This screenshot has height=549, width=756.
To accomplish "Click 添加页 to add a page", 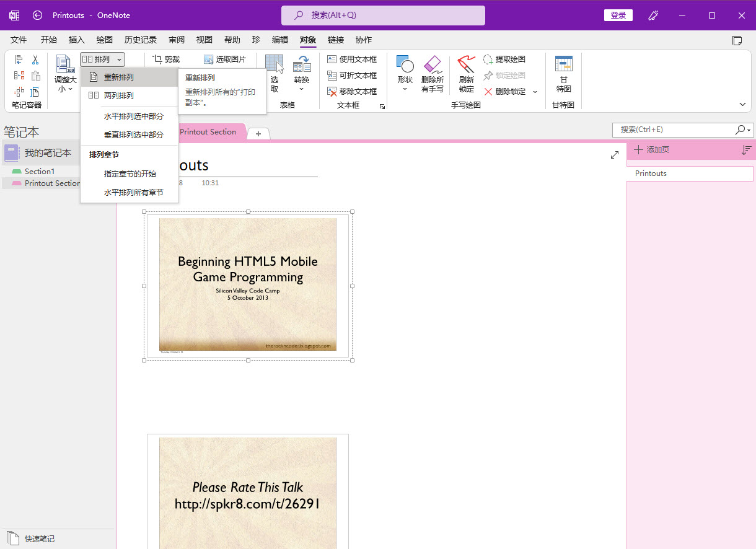I will (651, 150).
